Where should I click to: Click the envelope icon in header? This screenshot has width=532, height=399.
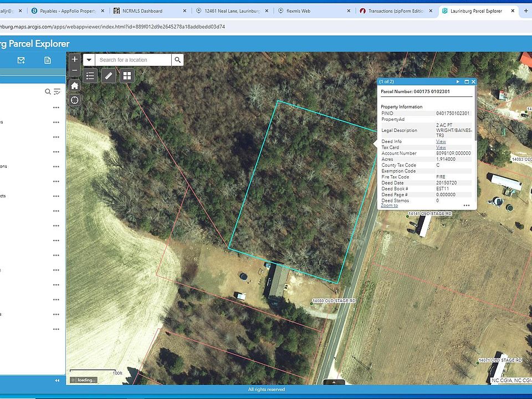pos(21,60)
